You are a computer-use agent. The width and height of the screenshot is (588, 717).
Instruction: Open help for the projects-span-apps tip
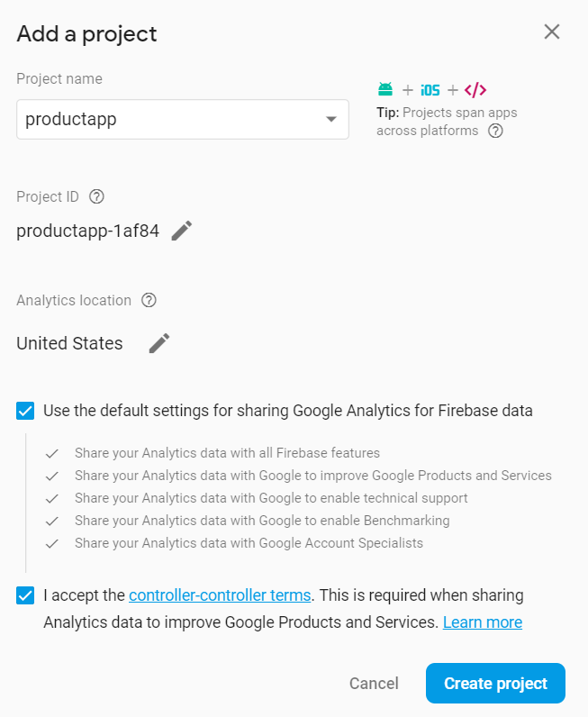[495, 131]
